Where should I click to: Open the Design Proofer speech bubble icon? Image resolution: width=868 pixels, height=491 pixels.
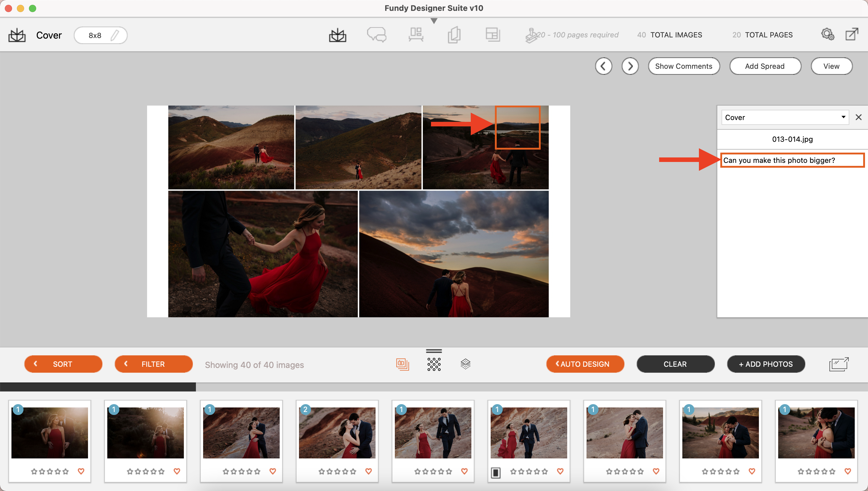376,35
